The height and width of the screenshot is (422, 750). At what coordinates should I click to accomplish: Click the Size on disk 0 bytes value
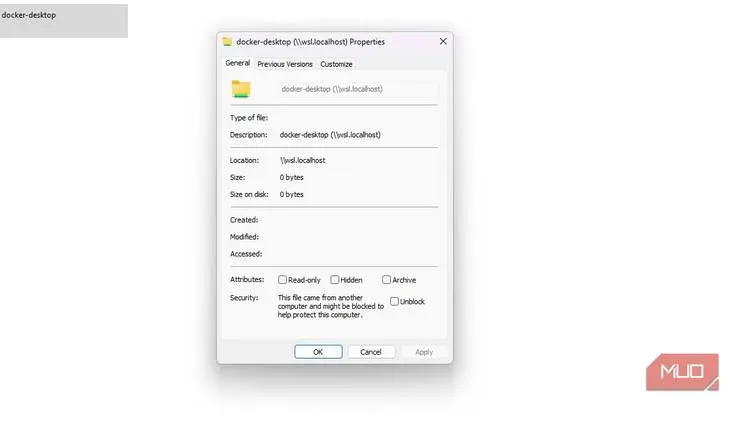pos(291,194)
